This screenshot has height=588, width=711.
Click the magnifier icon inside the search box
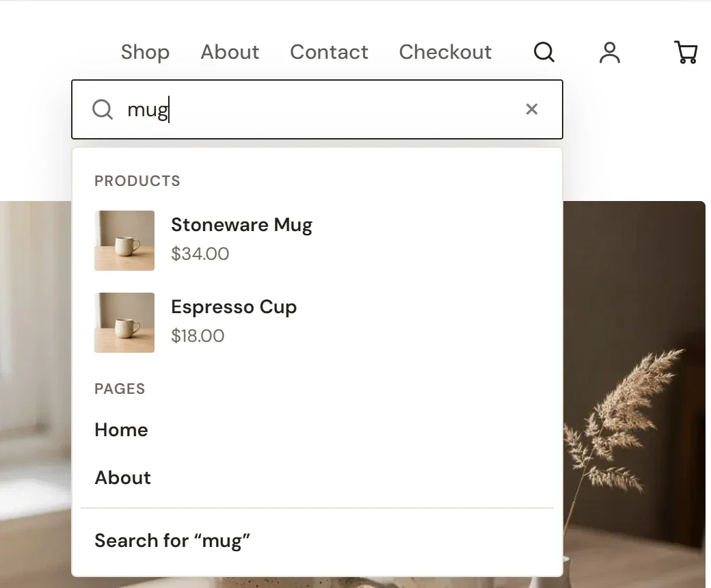(x=103, y=109)
